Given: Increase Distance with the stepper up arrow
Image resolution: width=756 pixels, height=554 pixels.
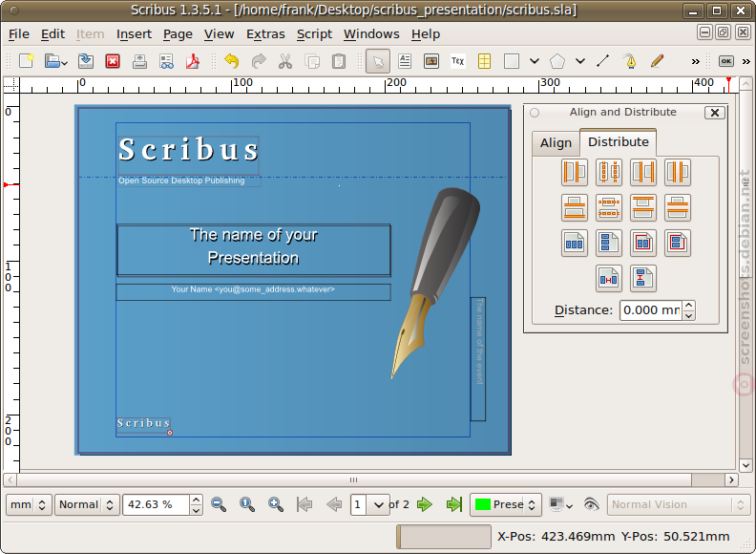Looking at the screenshot, I should click(689, 306).
